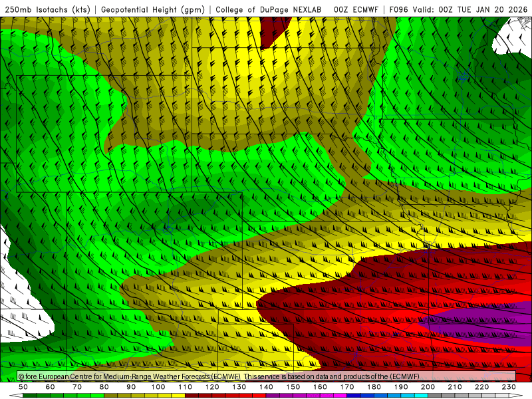Click the 'Geopotential Height (gpm)' title text
Viewport: 532px width, 399px height.
[153, 9]
